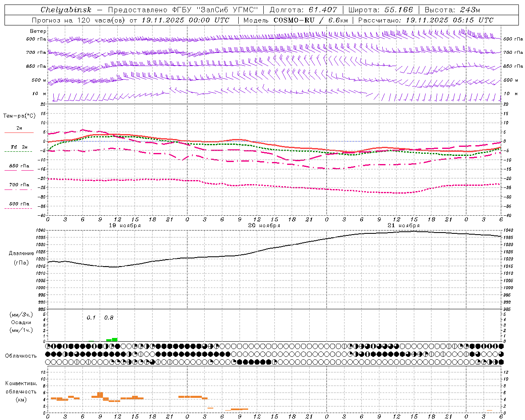This screenshot has width=525, height=420.
Task: Click the Модель COSMO-RU / 6.6км label
Action: point(295,20)
